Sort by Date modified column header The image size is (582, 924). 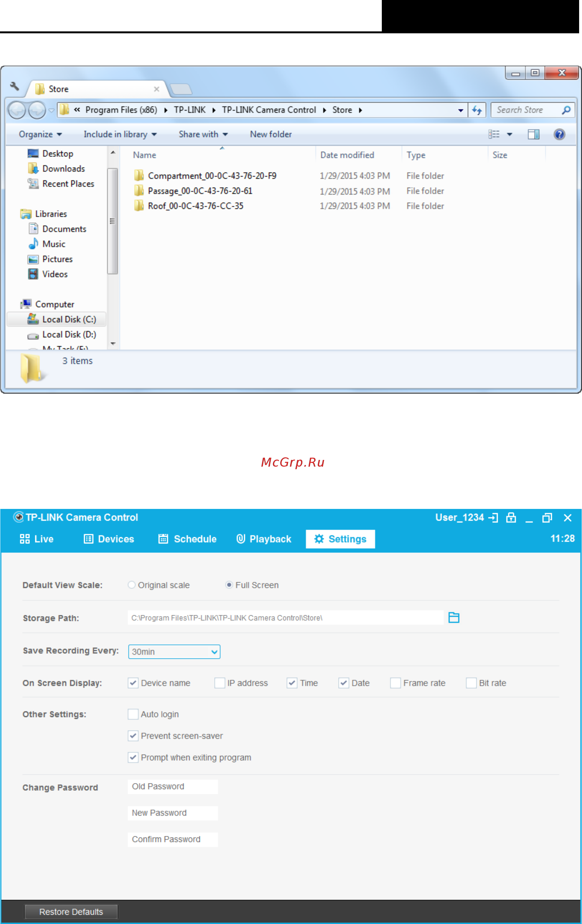click(x=347, y=155)
